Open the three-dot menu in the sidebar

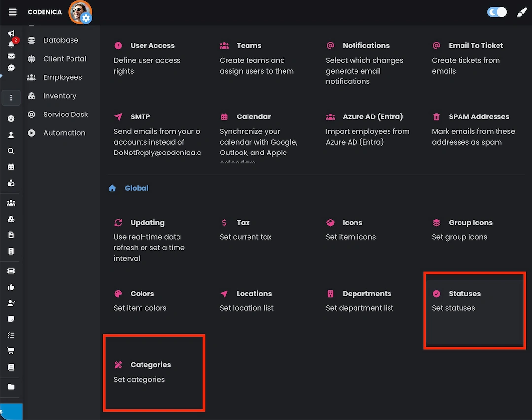click(11, 98)
